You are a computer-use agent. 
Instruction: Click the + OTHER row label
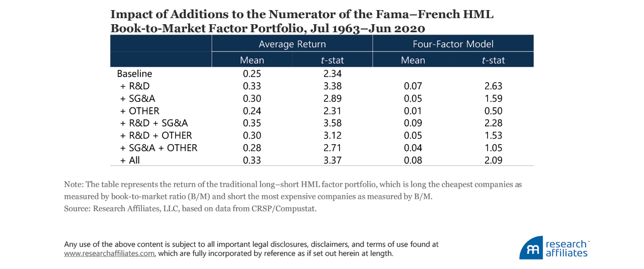point(140,111)
